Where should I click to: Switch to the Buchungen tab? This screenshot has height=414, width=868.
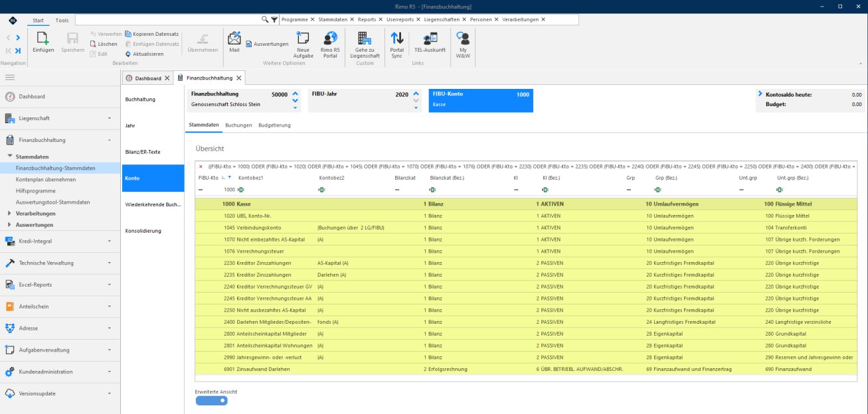pos(238,125)
